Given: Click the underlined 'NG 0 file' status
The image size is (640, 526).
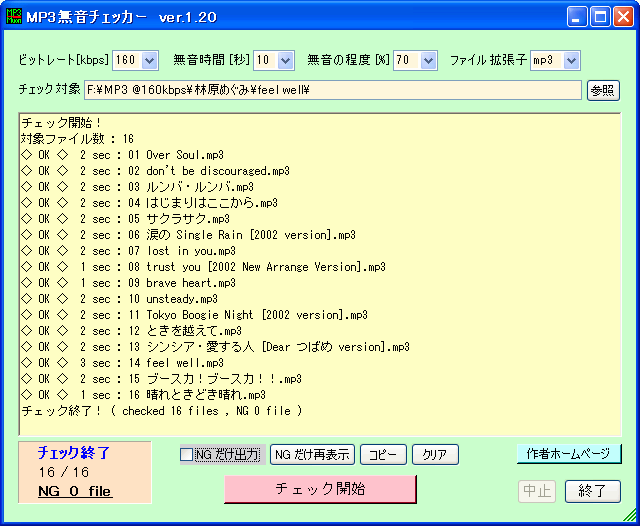Looking at the screenshot, I should click(75, 491).
